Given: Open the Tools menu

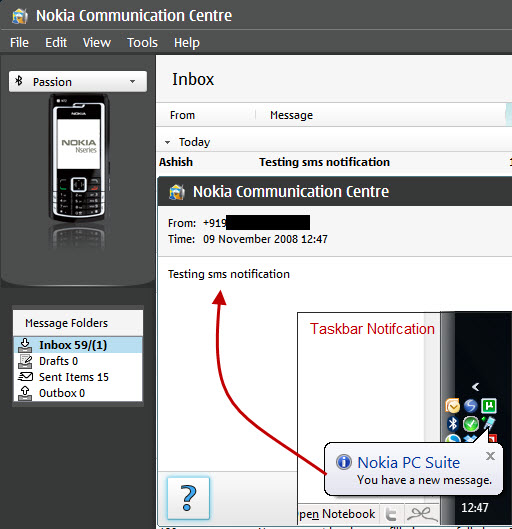Looking at the screenshot, I should tap(142, 43).
